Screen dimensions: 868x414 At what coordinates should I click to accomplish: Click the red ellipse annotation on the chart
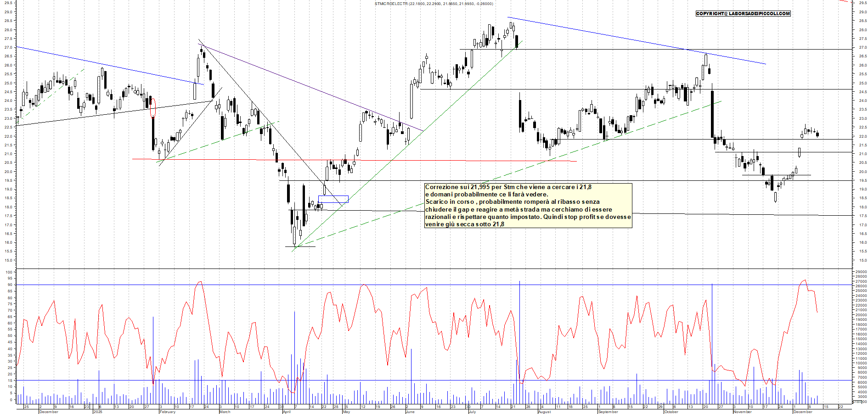click(x=153, y=108)
